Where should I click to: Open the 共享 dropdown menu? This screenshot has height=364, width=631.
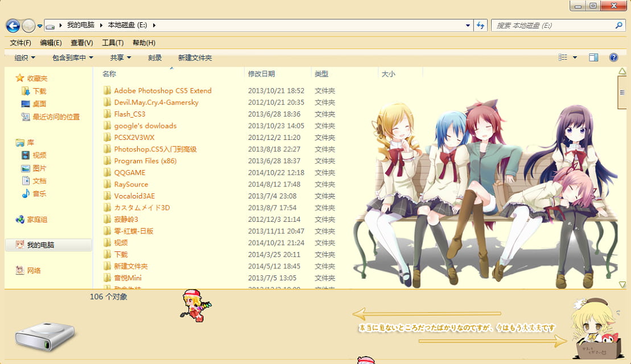tap(117, 57)
